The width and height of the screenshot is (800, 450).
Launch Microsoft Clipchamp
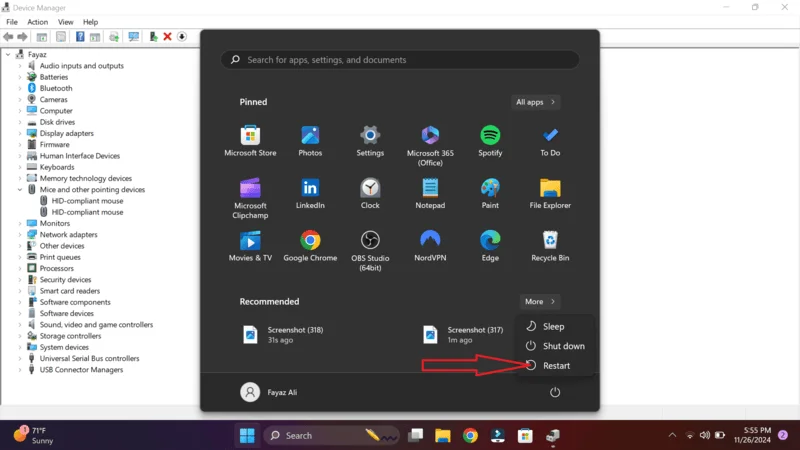pos(250,198)
